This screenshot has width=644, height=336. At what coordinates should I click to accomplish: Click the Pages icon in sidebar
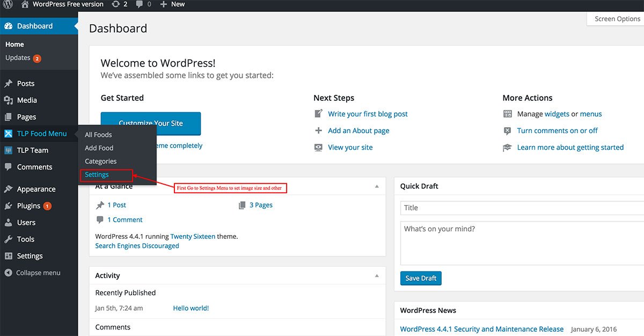click(8, 117)
